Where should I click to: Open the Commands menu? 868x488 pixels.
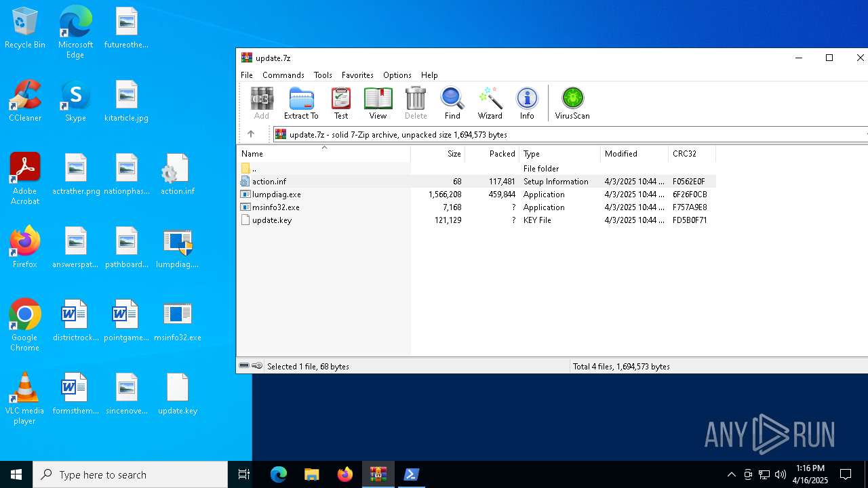point(283,75)
